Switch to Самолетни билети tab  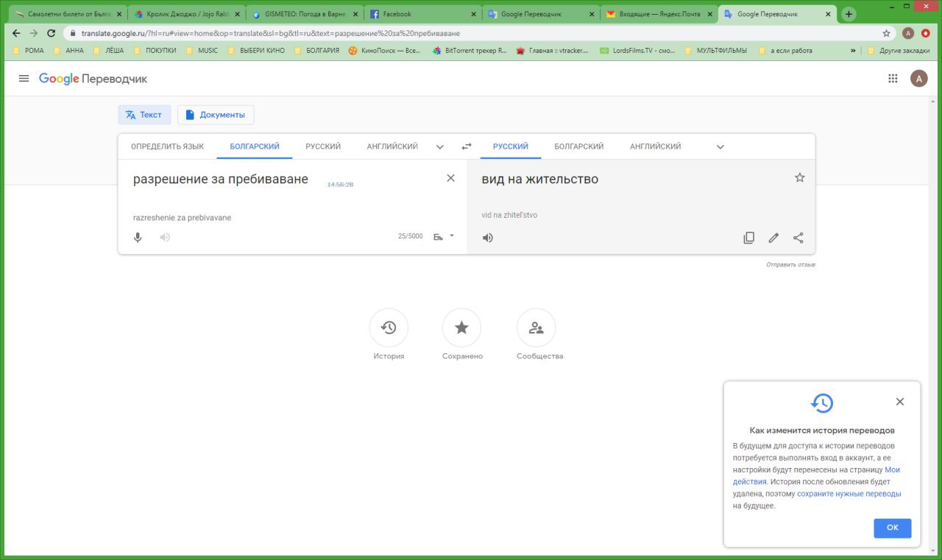pyautogui.click(x=68, y=14)
